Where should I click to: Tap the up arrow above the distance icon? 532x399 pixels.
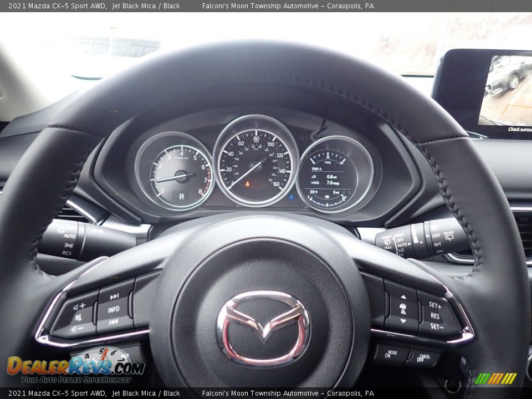(x=403, y=297)
